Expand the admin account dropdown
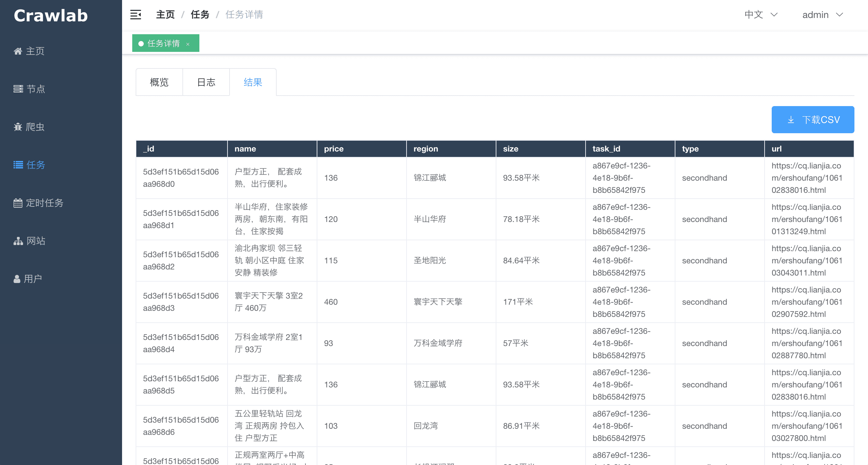The width and height of the screenshot is (868, 465). click(815, 15)
